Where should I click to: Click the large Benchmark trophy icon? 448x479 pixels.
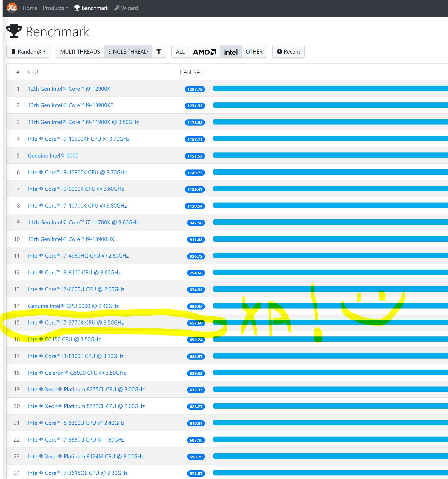pyautogui.click(x=14, y=32)
